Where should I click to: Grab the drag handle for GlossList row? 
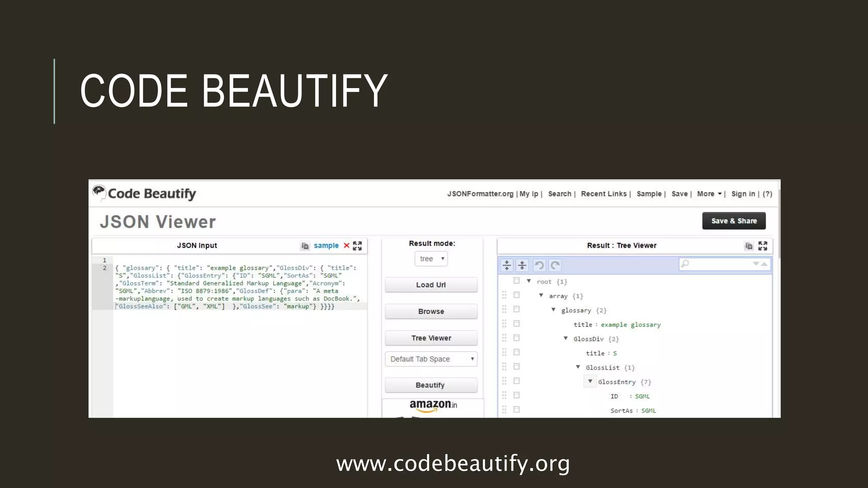tap(504, 367)
